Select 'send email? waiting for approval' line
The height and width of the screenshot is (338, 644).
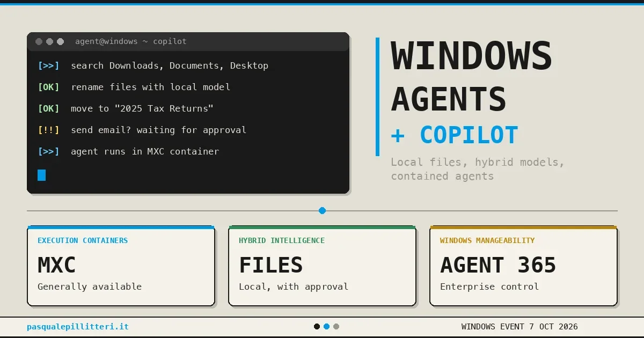click(158, 130)
